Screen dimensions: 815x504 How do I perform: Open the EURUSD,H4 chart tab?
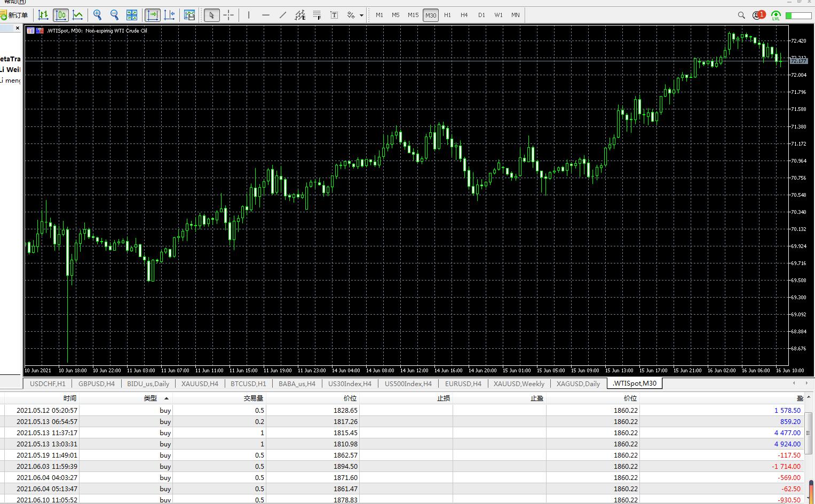pos(463,383)
